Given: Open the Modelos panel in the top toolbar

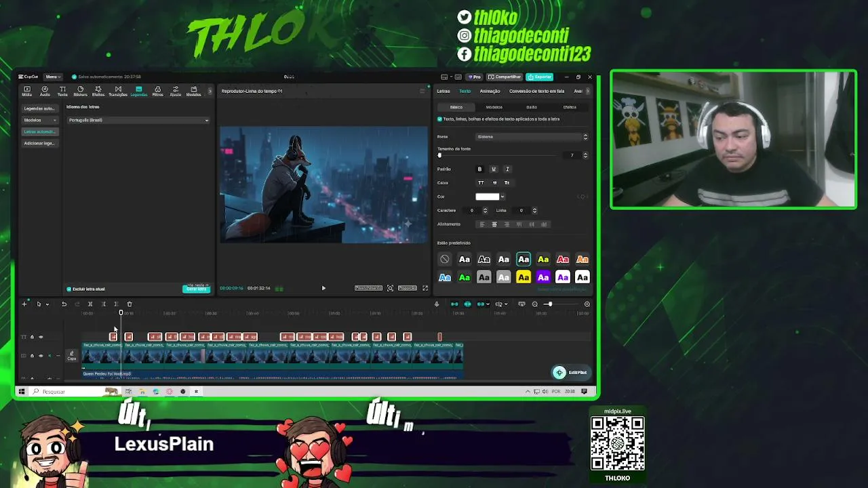Looking at the screenshot, I should [x=193, y=91].
